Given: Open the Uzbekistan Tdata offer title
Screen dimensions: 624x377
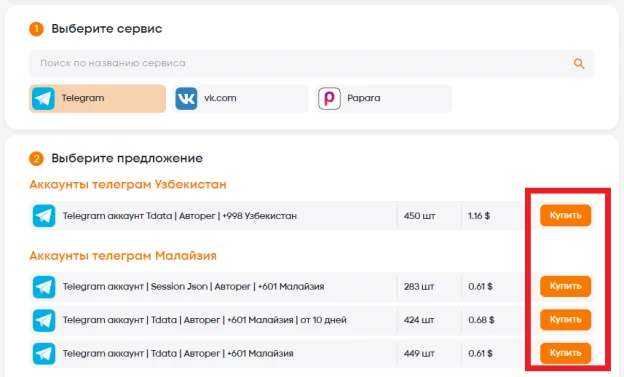Looking at the screenshot, I should (180, 216).
